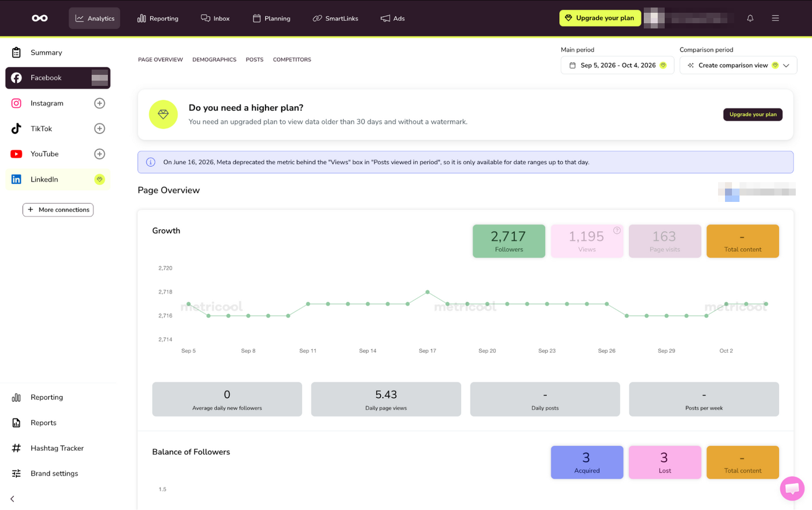The height and width of the screenshot is (510, 812).
Task: Toggle the Views series in Growth chart
Action: [587, 241]
